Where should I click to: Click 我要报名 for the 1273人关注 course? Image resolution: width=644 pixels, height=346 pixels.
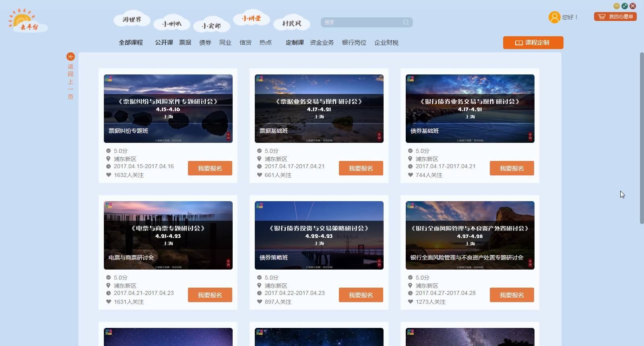(512, 295)
